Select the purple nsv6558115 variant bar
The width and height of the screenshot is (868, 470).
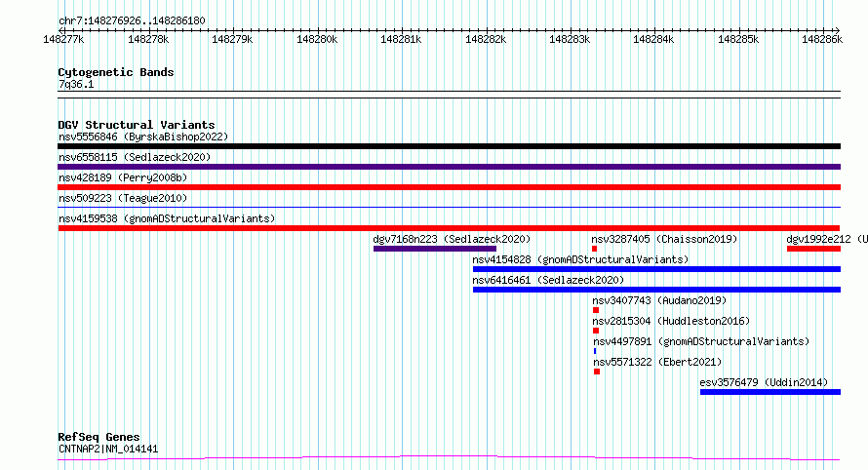449,167
